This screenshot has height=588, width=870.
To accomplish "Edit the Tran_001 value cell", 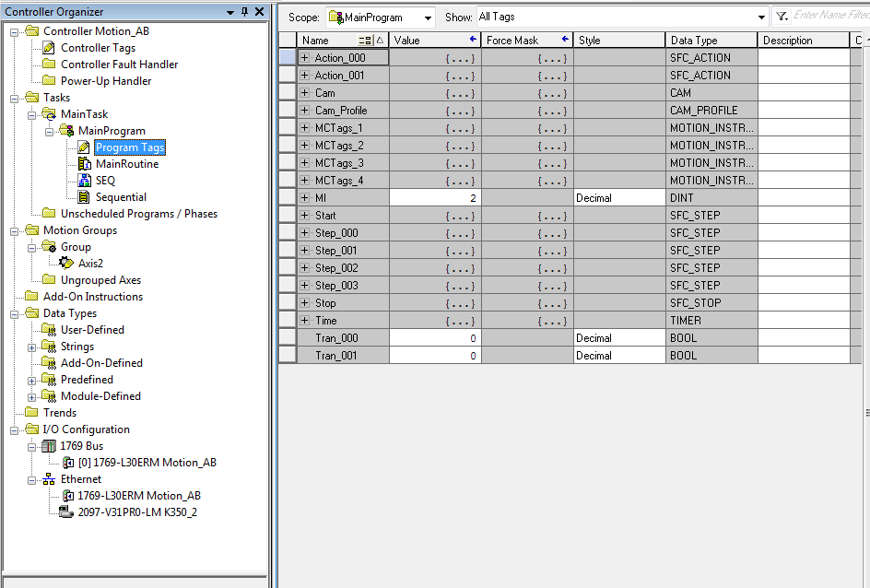I will (x=435, y=356).
